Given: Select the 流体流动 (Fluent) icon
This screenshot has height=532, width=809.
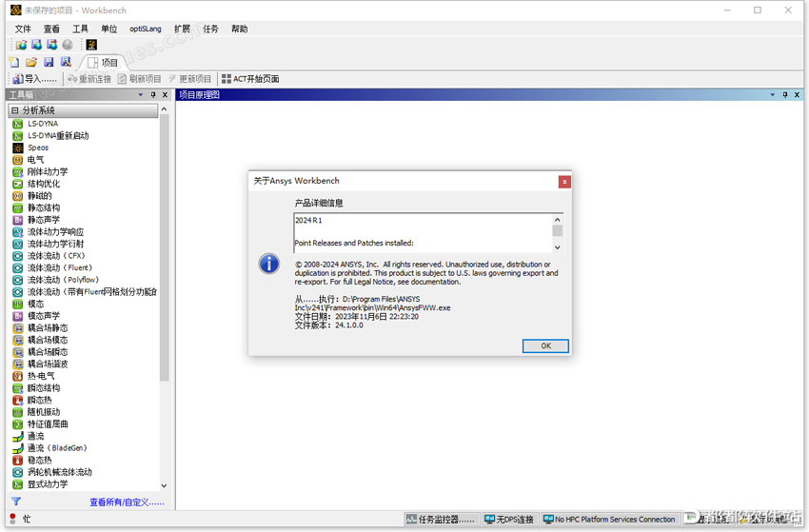Looking at the screenshot, I should 17,267.
